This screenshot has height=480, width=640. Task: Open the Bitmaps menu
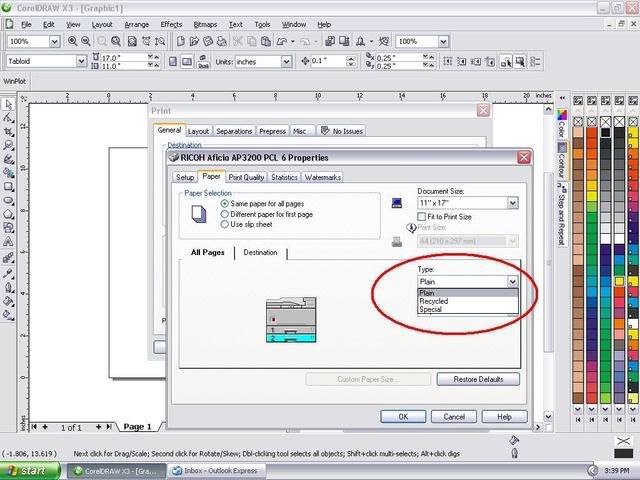(x=205, y=24)
